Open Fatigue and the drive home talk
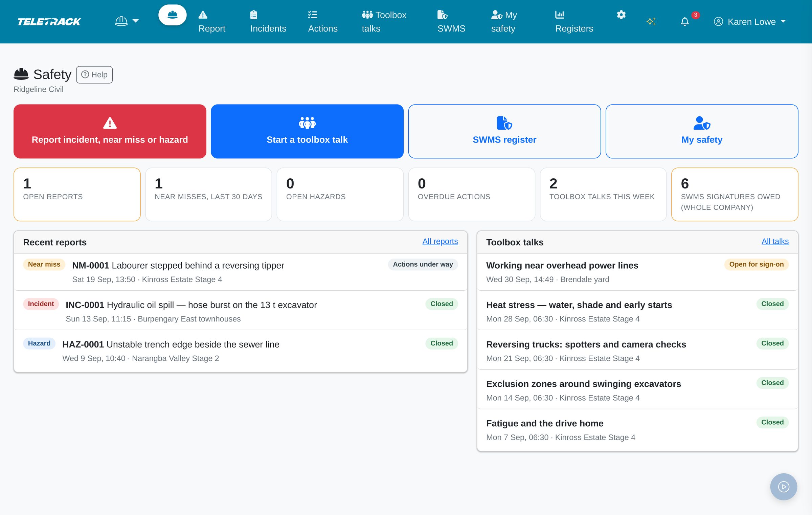 pyautogui.click(x=637, y=430)
